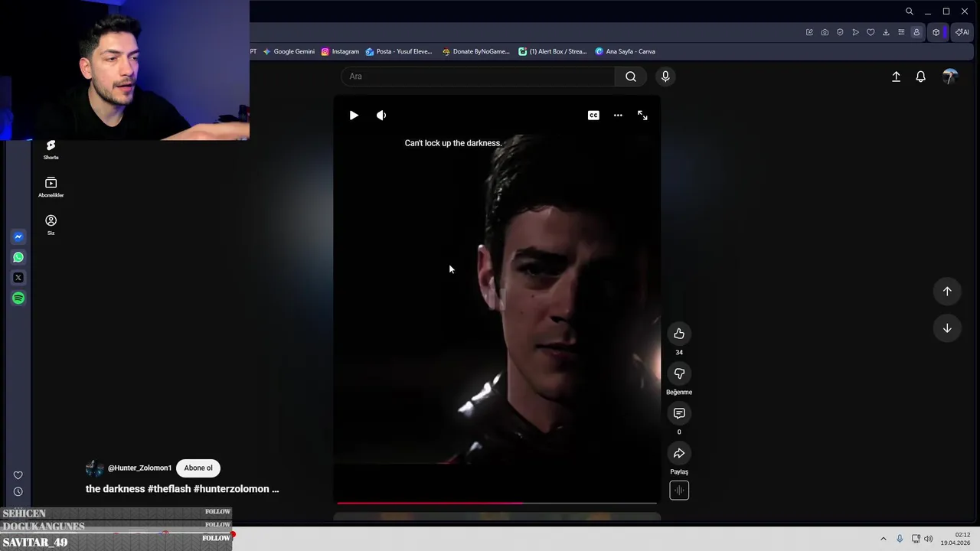Open the YouTube account avatar menu

950,77
